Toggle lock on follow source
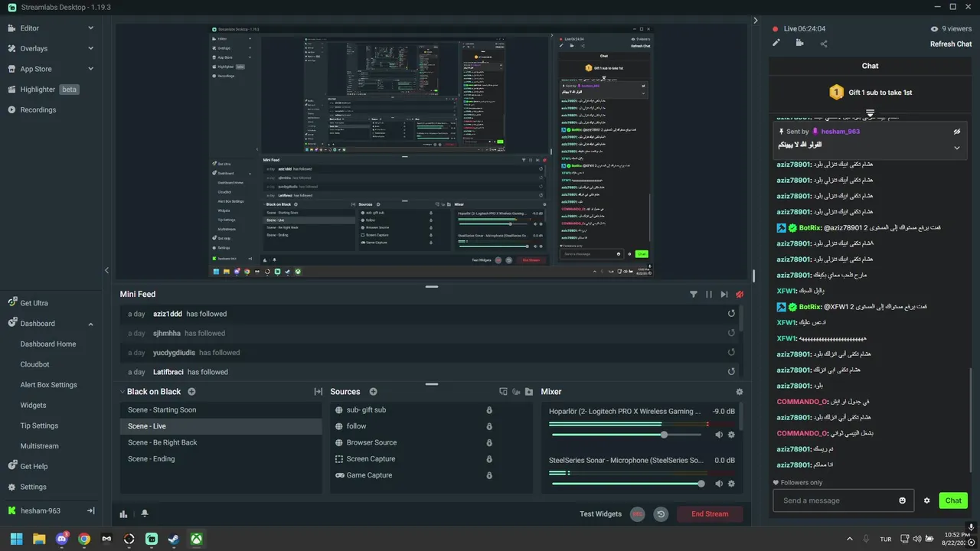Viewport: 980px width, 551px height. pyautogui.click(x=489, y=426)
